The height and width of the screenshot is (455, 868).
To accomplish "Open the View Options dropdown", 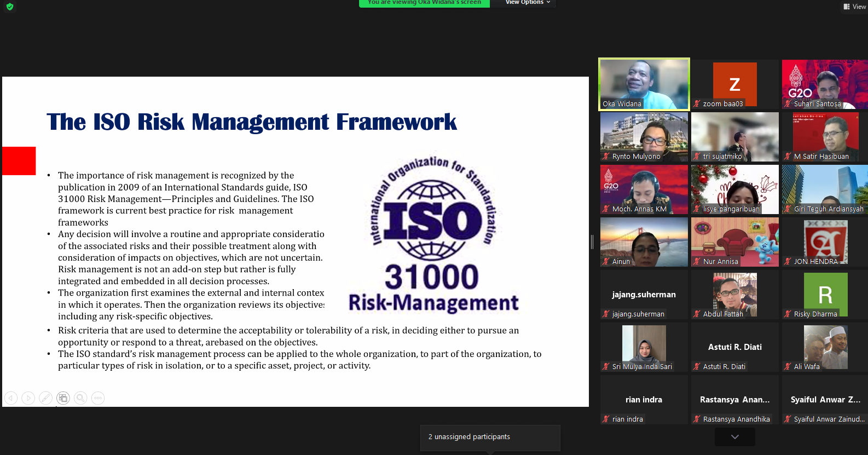I will point(528,3).
